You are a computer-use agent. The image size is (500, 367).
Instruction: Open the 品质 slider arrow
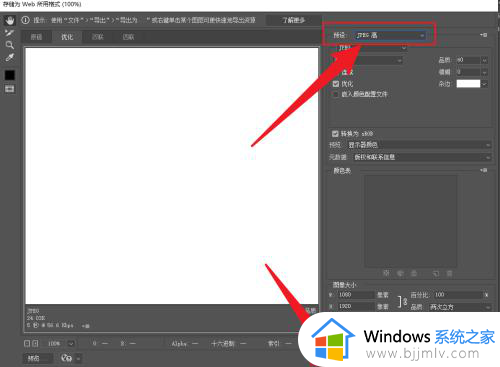click(484, 60)
